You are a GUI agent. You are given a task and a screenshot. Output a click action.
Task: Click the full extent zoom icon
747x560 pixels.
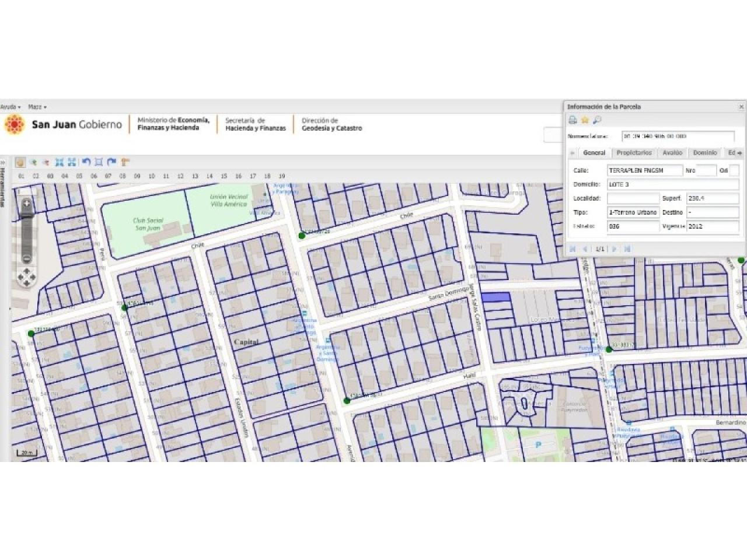[59, 162]
